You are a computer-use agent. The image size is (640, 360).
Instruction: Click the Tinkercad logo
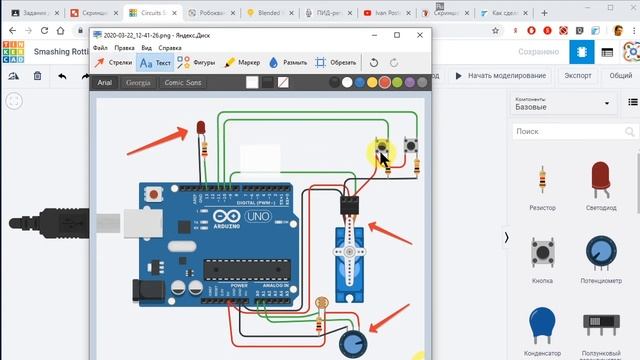[13, 52]
